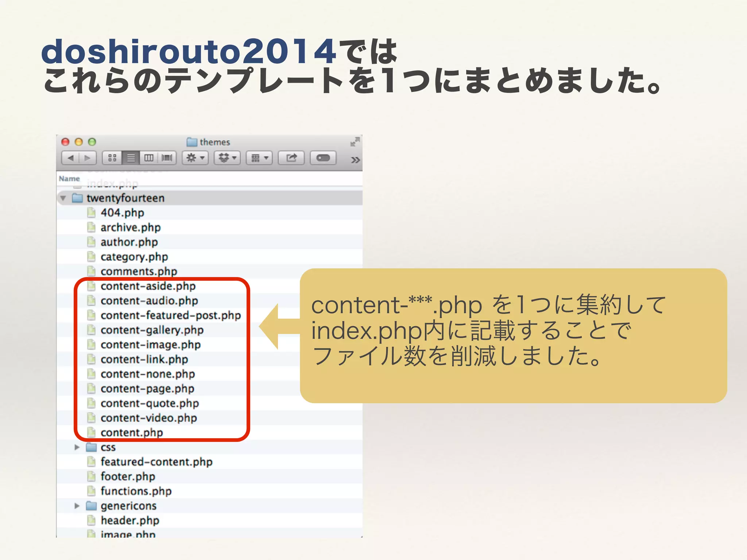The image size is (747, 560).
Task: Click the Share toolbar button
Action: click(291, 158)
